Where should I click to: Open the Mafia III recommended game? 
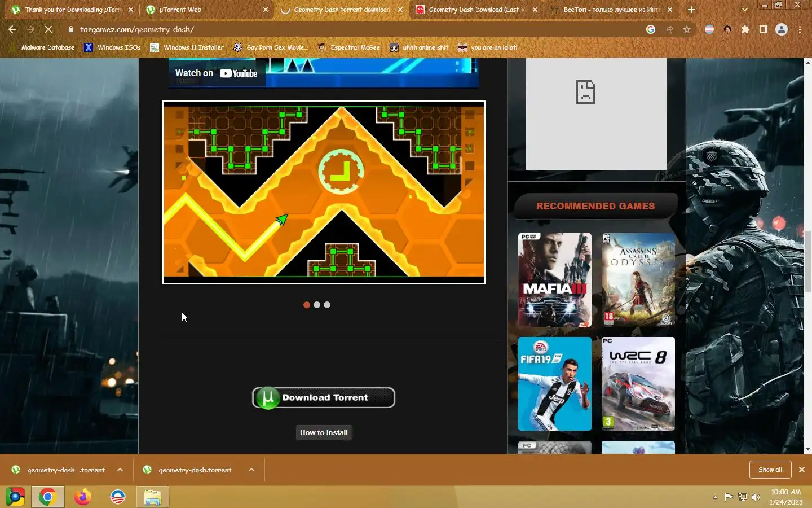coord(555,280)
